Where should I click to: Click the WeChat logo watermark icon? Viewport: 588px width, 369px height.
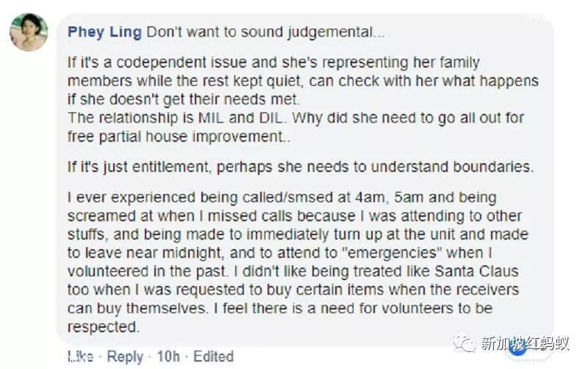tap(465, 343)
